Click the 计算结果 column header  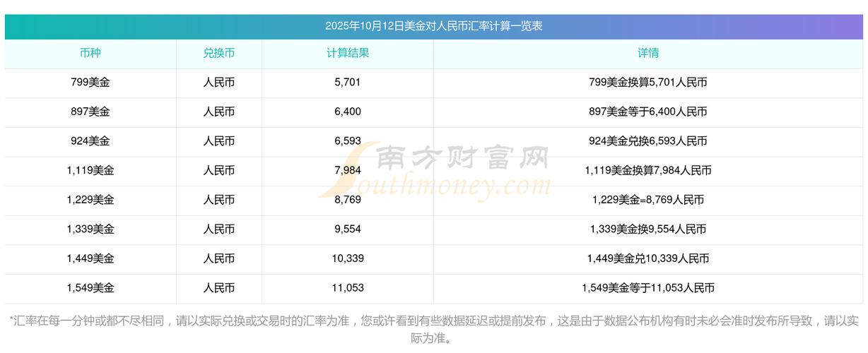click(348, 53)
